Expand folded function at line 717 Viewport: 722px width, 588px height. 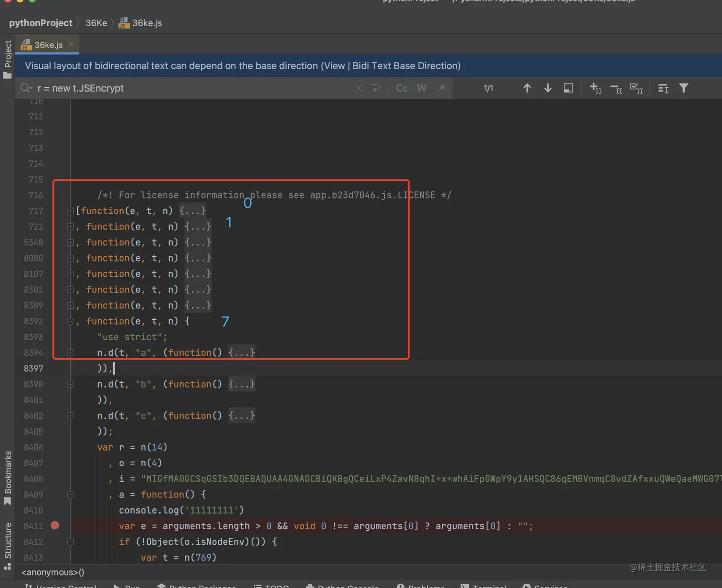[70, 211]
